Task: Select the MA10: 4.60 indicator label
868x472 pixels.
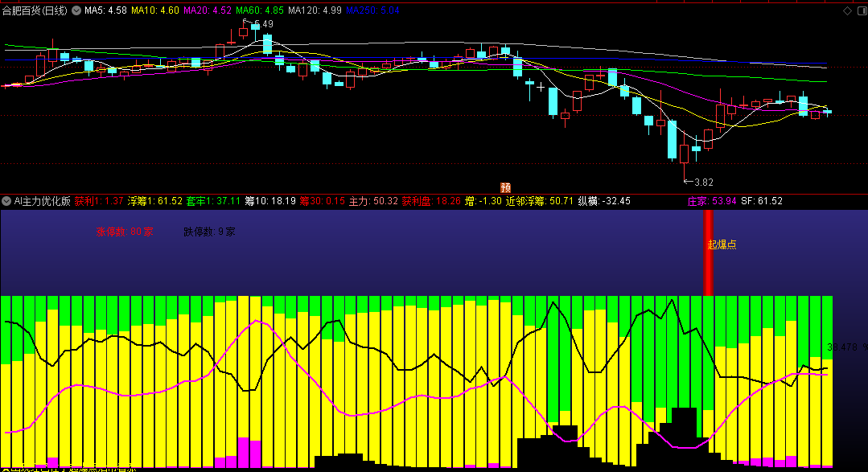Action: coord(155,10)
